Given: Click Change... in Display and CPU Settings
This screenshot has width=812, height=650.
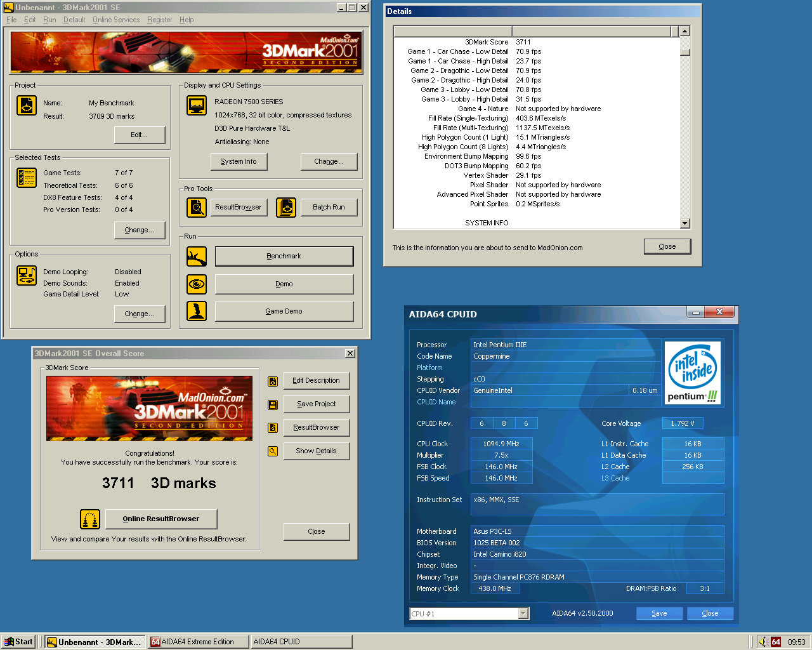Looking at the screenshot, I should 329,161.
